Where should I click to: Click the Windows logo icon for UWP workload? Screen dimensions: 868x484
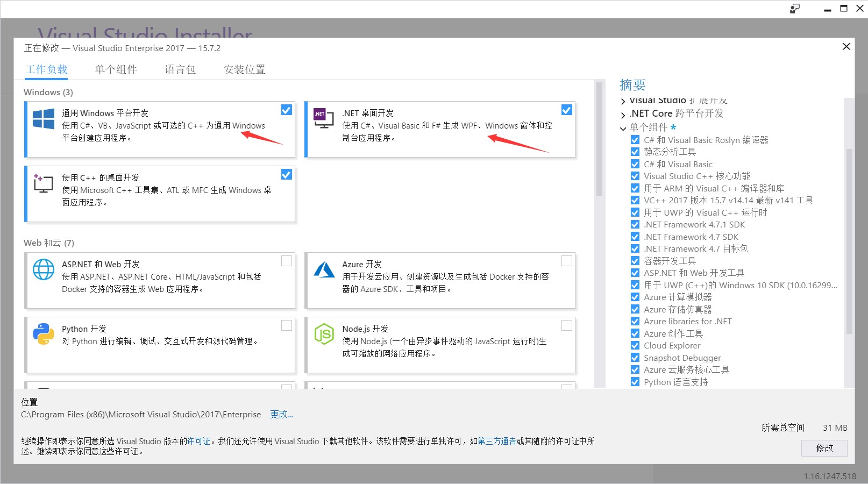pyautogui.click(x=44, y=119)
